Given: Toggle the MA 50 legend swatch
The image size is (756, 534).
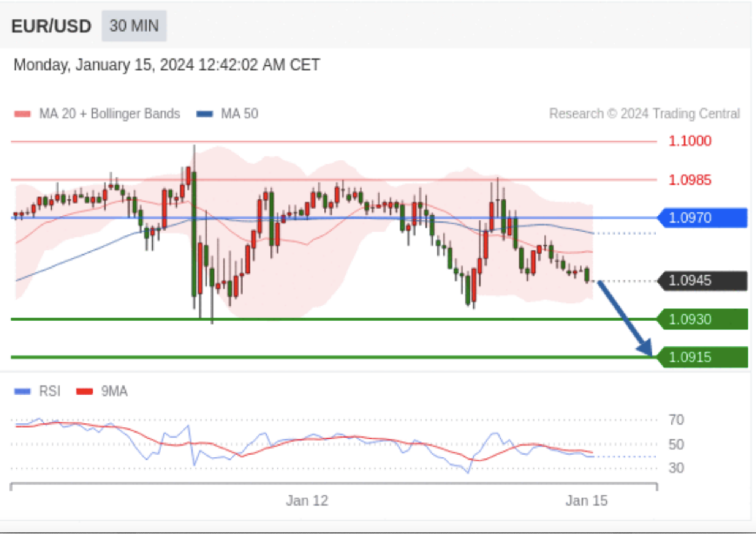Looking at the screenshot, I should [x=204, y=114].
